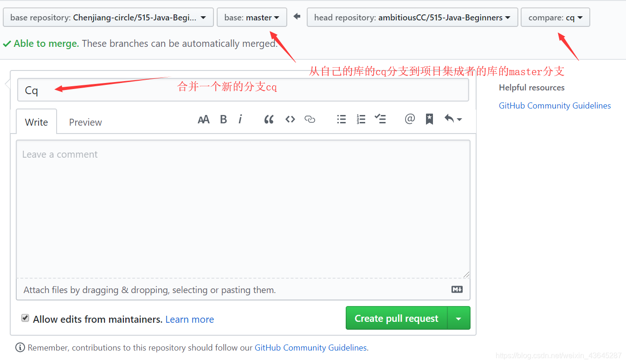Switch to the Preview tab
626x364 pixels.
(85, 122)
